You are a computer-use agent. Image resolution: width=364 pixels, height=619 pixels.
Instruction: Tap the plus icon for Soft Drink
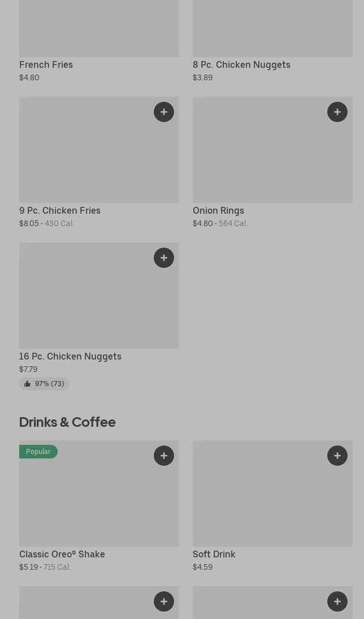[337, 456]
